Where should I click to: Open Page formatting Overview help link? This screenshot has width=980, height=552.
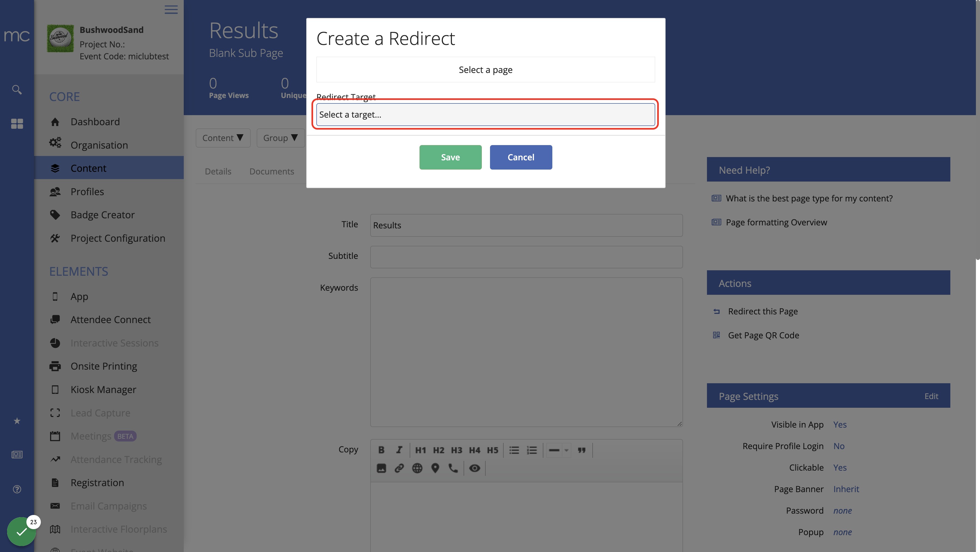(x=776, y=222)
